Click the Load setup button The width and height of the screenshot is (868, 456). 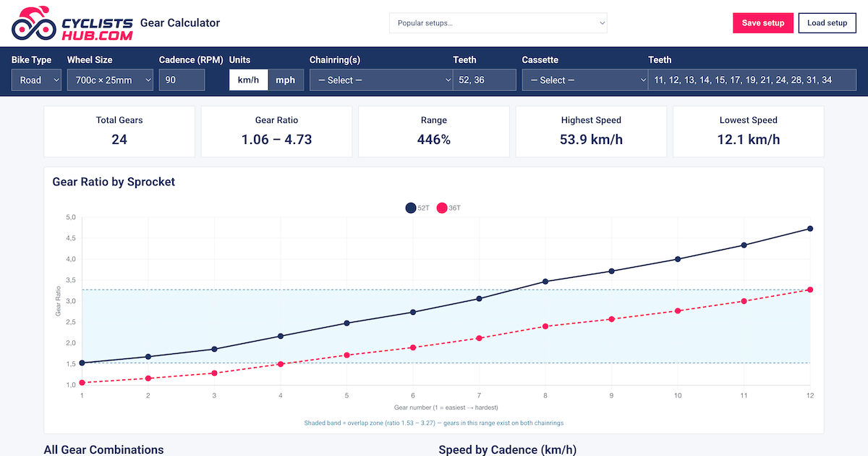coord(827,23)
